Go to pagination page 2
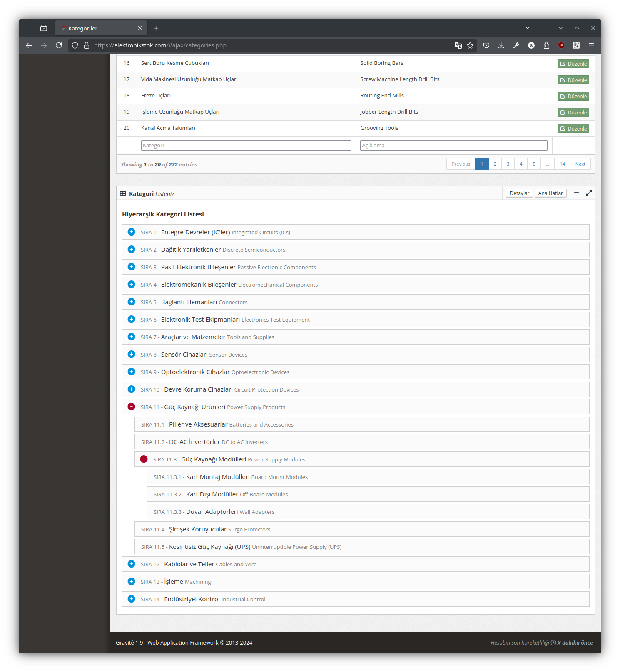This screenshot has width=620, height=672. click(495, 164)
